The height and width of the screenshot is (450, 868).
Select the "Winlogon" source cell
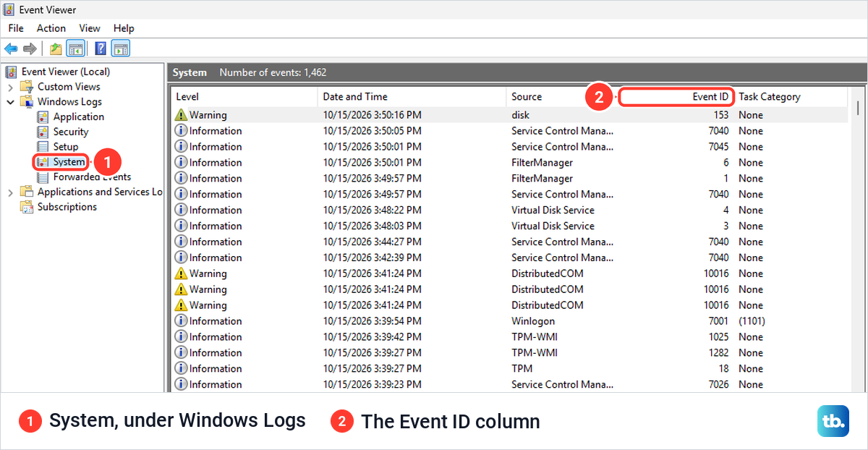pos(533,321)
